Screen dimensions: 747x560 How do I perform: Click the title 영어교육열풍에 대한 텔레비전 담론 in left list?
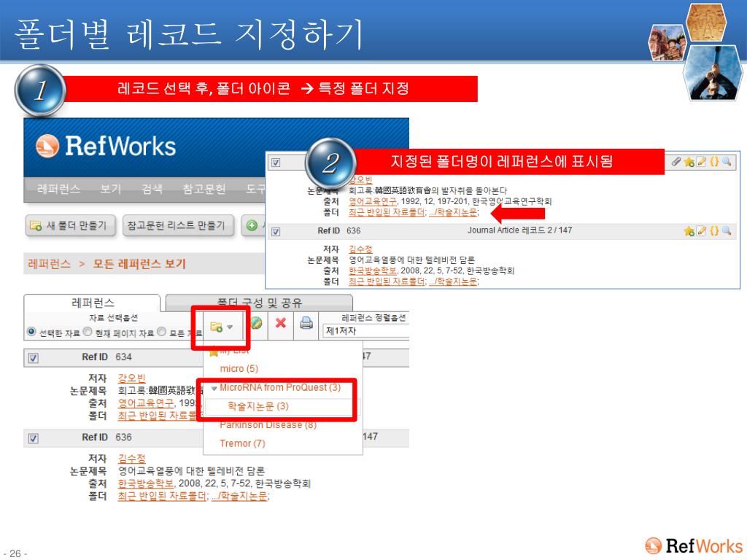click(192, 471)
